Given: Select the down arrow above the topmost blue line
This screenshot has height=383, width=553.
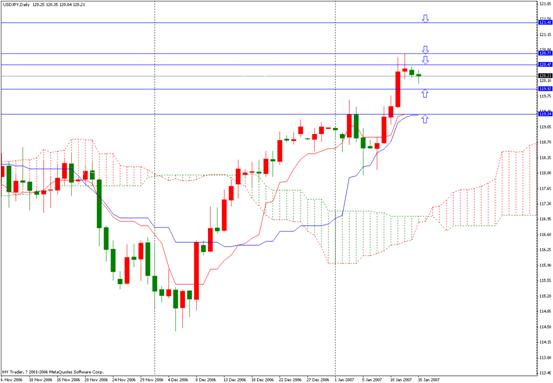Looking at the screenshot, I should (x=425, y=18).
